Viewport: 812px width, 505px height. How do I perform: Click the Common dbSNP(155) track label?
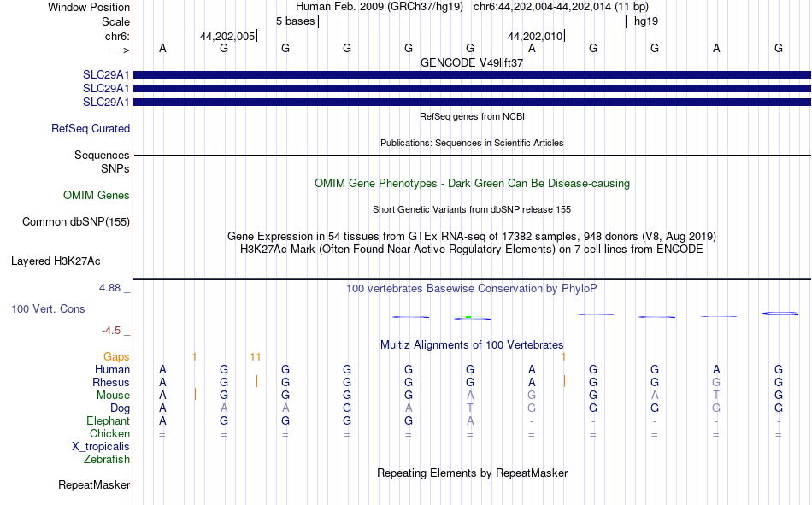[x=75, y=221]
